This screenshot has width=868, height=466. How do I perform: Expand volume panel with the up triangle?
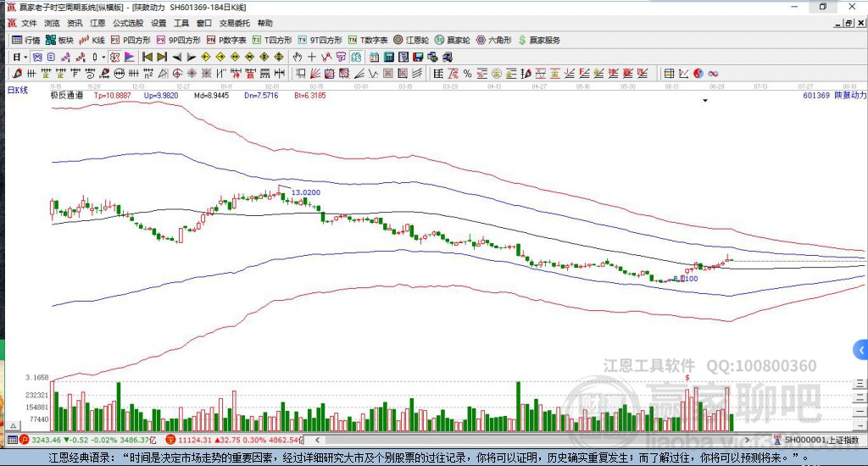click(x=14, y=425)
